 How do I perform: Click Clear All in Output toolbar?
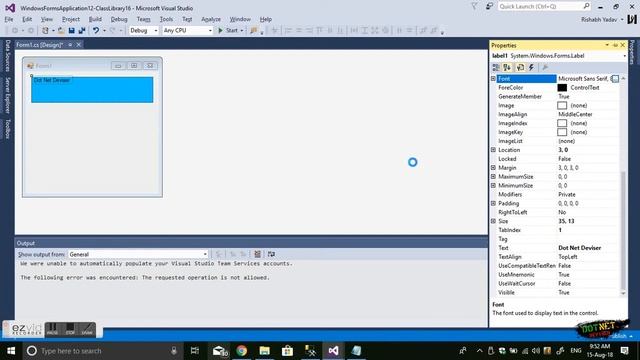pyautogui.click(x=258, y=254)
